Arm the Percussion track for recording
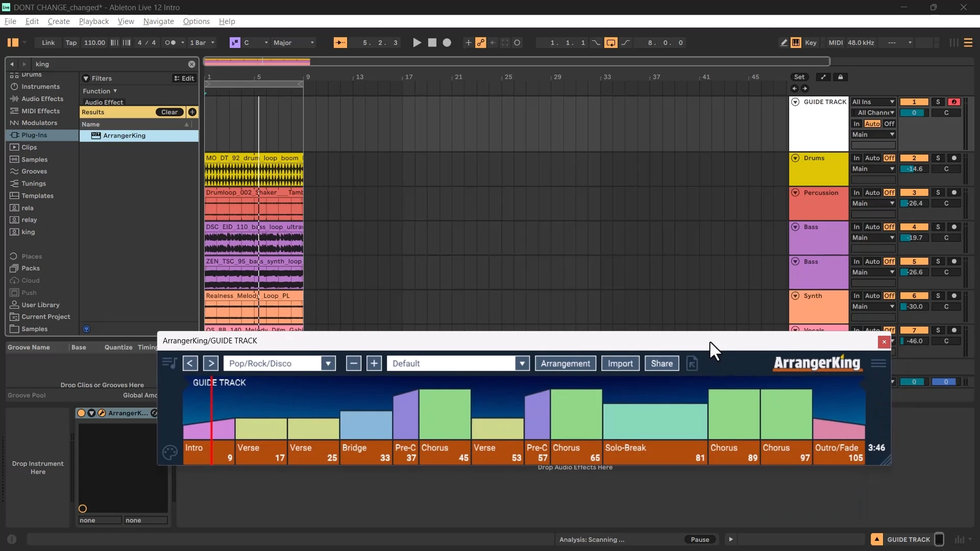Screen dimensions: 980x551 pos(954,193)
